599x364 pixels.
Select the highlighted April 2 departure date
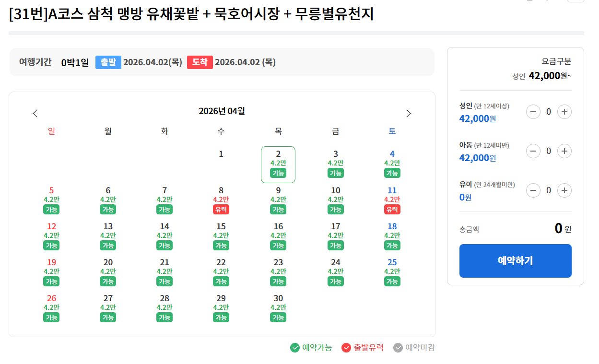point(278,165)
